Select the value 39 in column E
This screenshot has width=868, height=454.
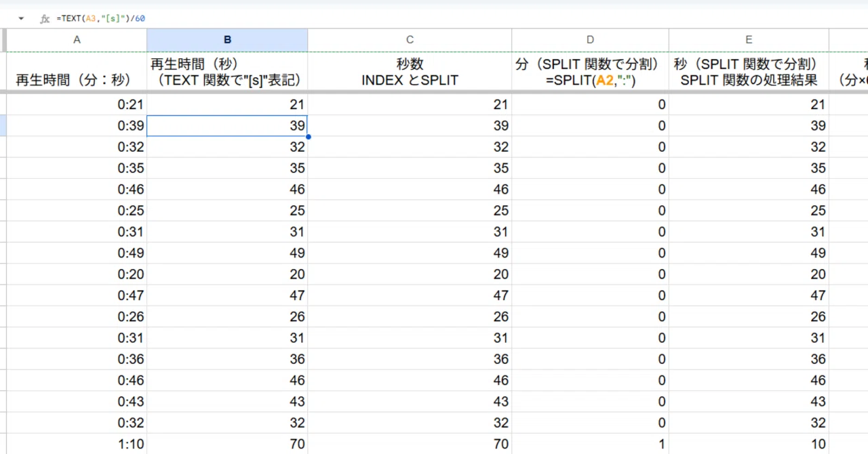point(749,125)
